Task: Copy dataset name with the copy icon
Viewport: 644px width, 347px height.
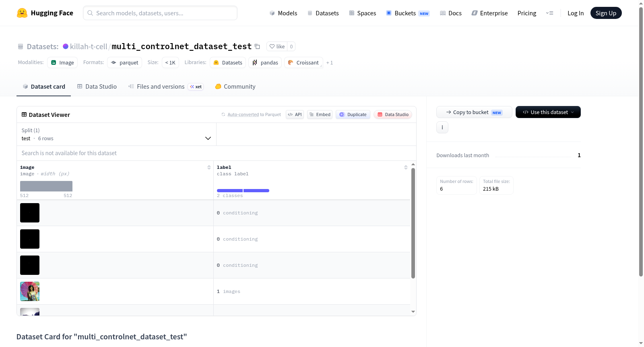Action: pyautogui.click(x=257, y=46)
